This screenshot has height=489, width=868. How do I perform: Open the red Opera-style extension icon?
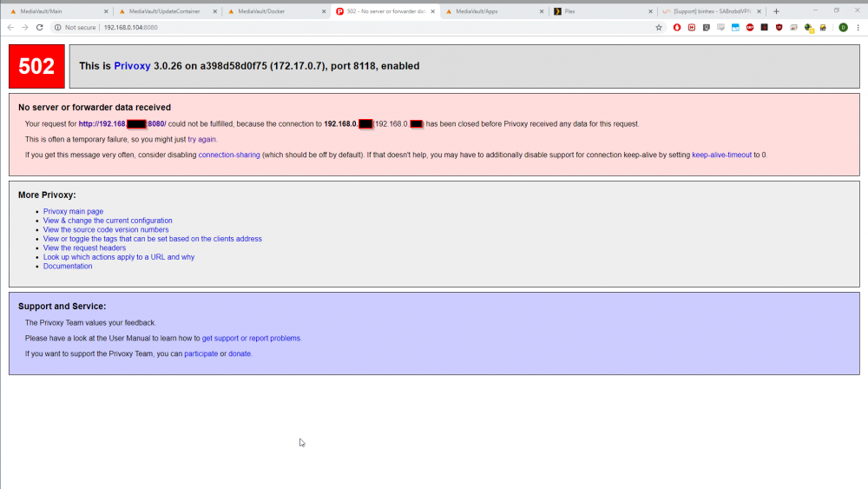click(x=677, y=27)
